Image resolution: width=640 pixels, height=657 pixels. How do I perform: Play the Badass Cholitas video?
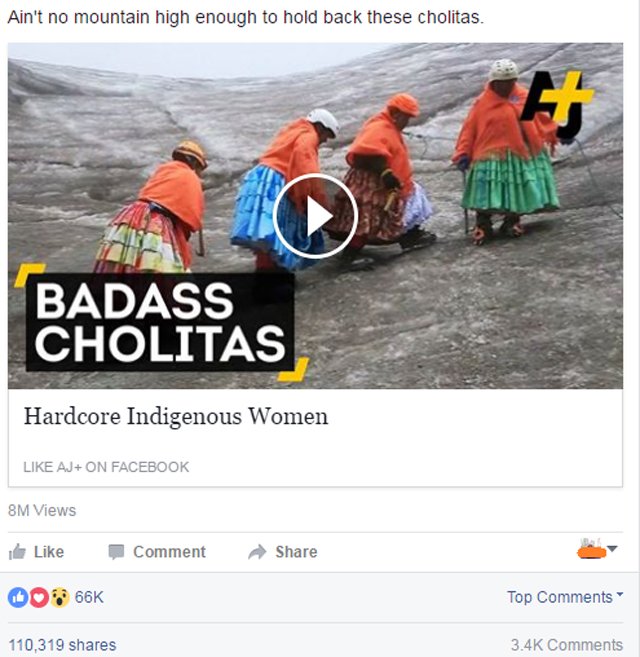click(315, 216)
